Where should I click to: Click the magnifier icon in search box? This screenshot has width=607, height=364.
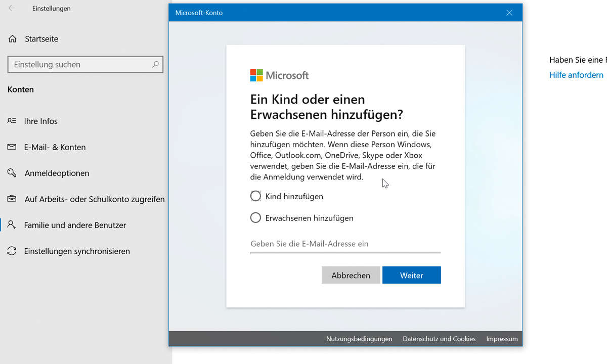click(155, 64)
